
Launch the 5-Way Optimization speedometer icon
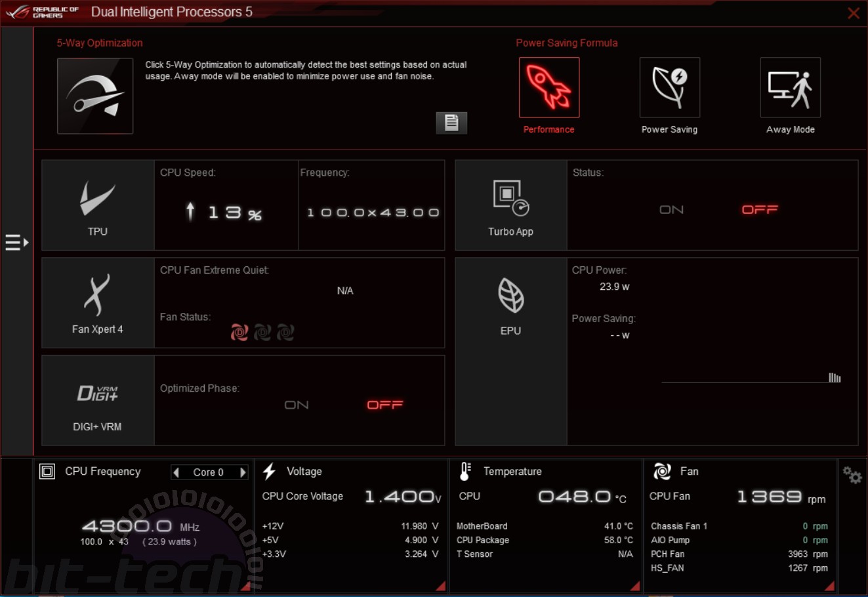(x=95, y=96)
